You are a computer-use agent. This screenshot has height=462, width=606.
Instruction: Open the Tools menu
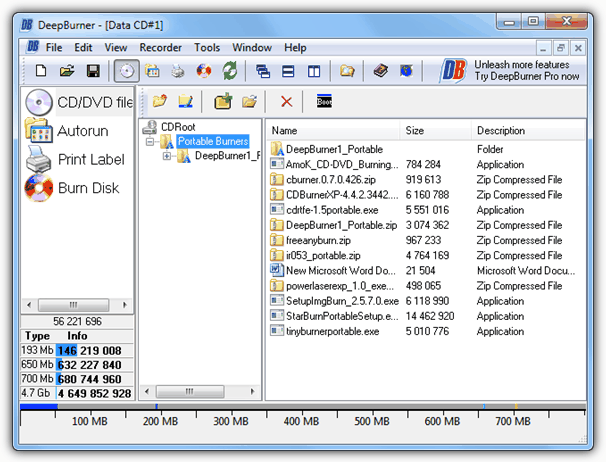point(207,47)
